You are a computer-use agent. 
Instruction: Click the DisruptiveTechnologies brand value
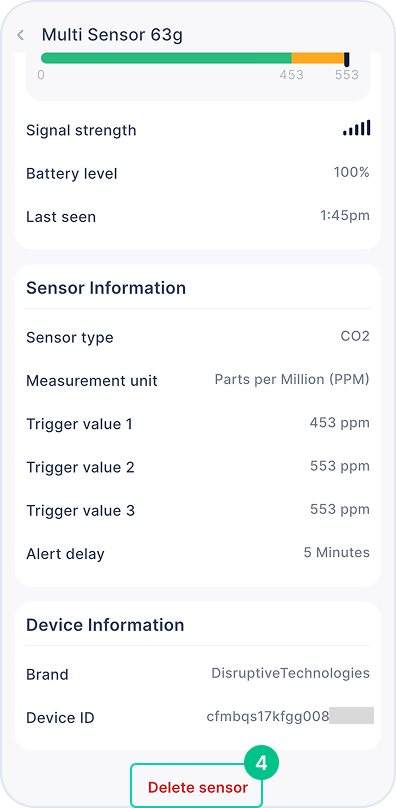coord(290,674)
